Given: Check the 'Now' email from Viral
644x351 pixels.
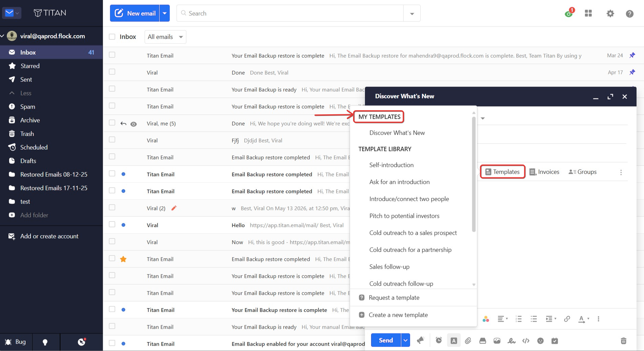Looking at the screenshot, I should pyautogui.click(x=112, y=241).
